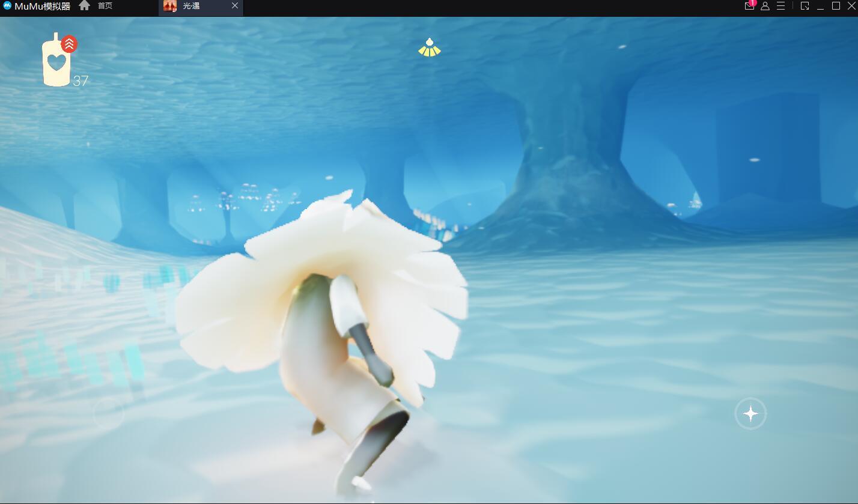858x504 pixels.
Task: Tap the yellow cape energy fan indicator
Action: [x=430, y=47]
